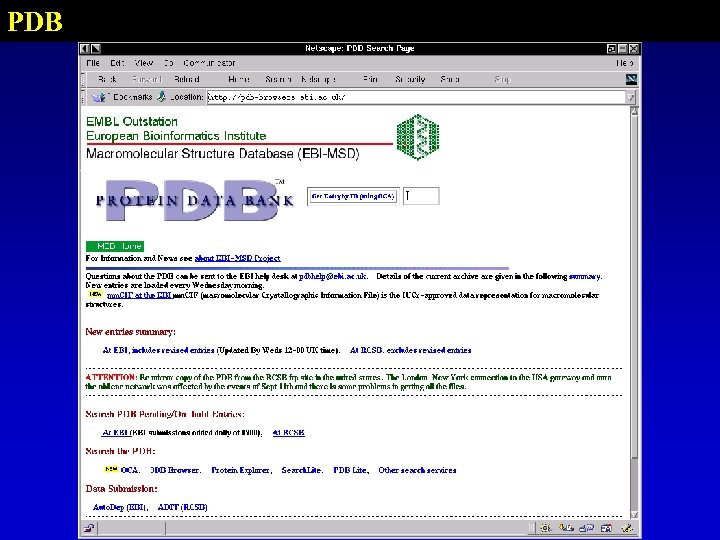This screenshot has width=720, height=540.
Task: Open Address Book component bar icon
Action: tap(606, 528)
